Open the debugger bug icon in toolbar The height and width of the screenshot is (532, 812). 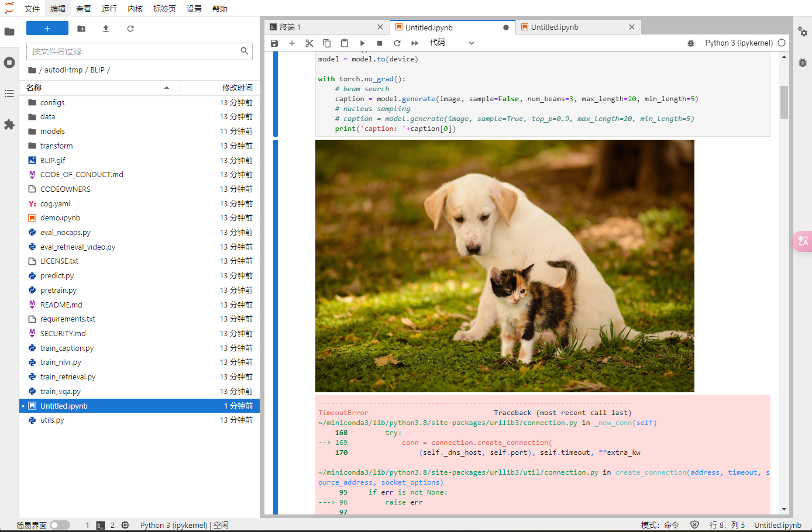[691, 43]
